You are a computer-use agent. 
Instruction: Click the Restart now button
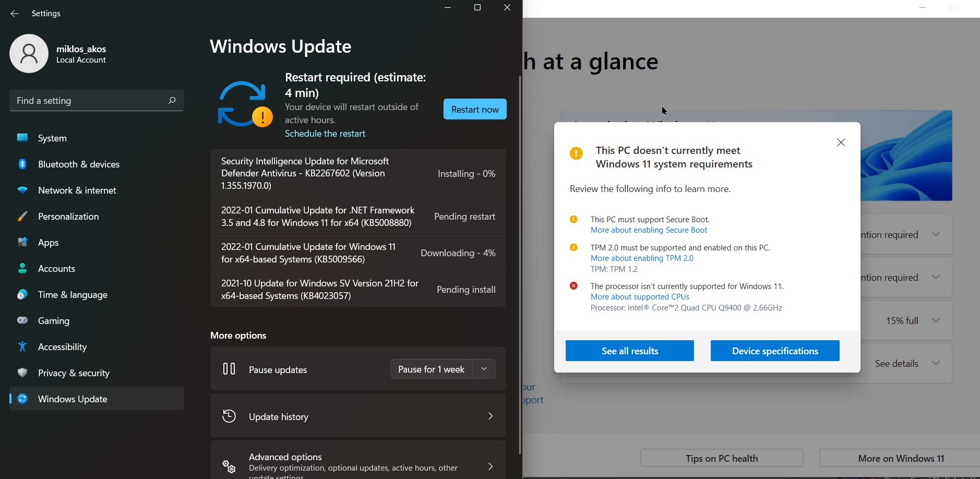pyautogui.click(x=475, y=109)
